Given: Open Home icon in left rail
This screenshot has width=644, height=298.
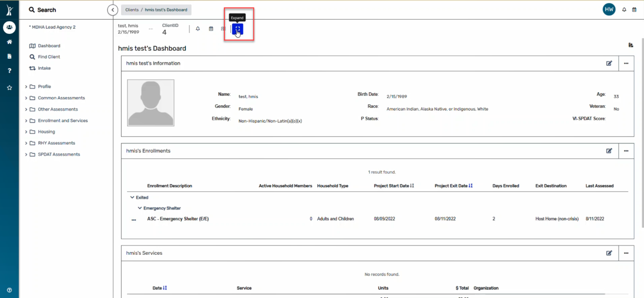Looking at the screenshot, I should 9,42.
